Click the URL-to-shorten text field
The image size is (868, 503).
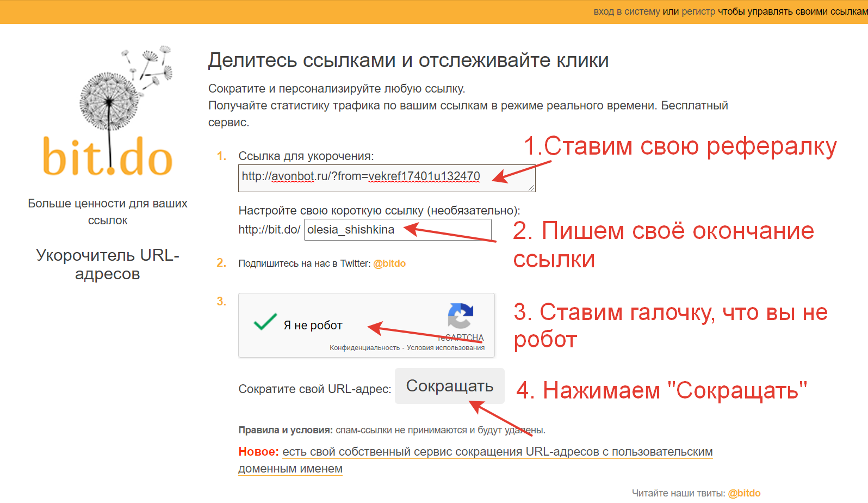(x=387, y=178)
